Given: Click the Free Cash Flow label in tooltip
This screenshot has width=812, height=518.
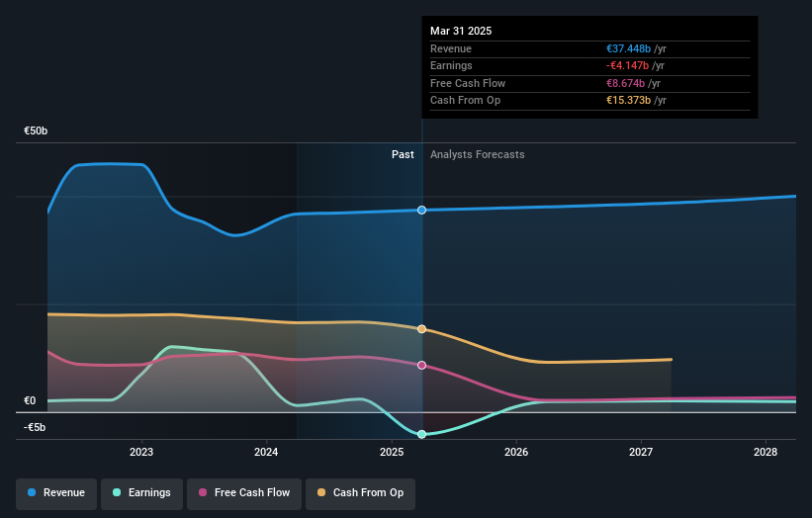Looking at the screenshot, I should coord(468,83).
